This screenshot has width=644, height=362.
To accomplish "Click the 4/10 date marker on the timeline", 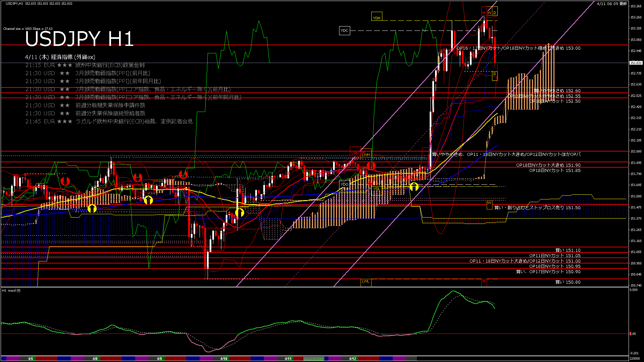I will click(x=224, y=359).
